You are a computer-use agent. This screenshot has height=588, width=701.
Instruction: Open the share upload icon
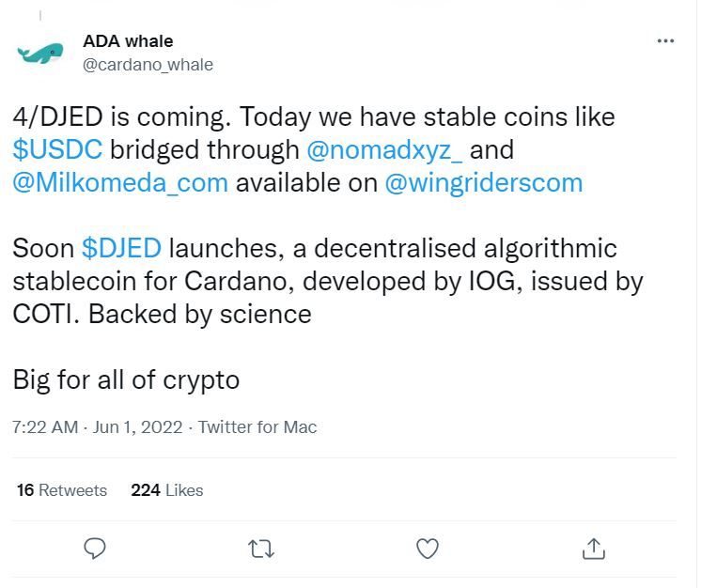click(x=594, y=549)
